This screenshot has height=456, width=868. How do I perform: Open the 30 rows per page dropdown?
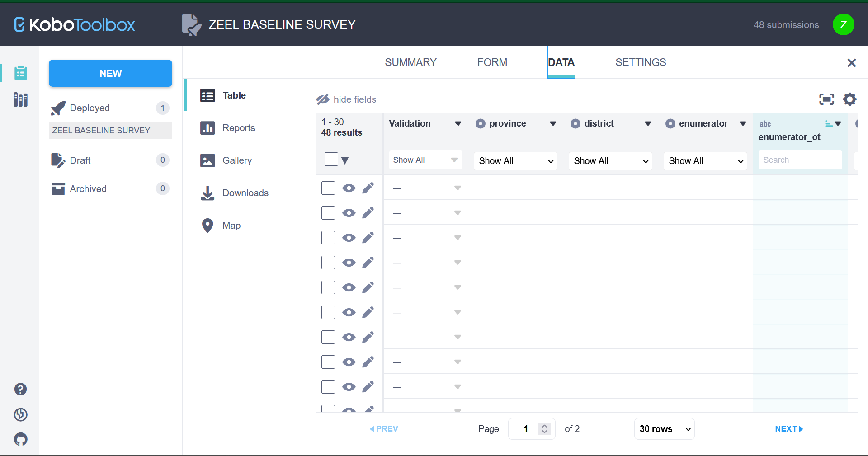[664, 429]
